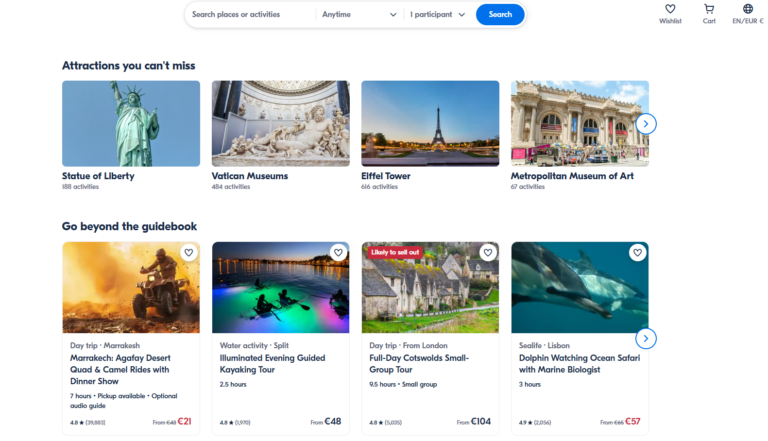Open Statue of Liberty image
This screenshot has width=768, height=441.
[x=131, y=123]
